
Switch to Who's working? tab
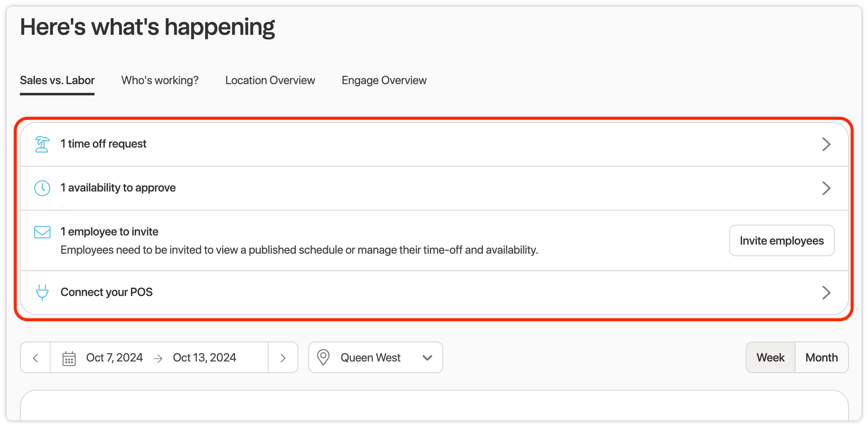point(160,80)
